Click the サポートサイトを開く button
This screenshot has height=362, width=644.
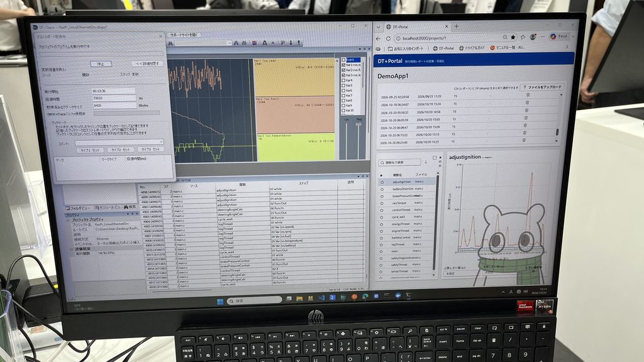[x=184, y=35]
